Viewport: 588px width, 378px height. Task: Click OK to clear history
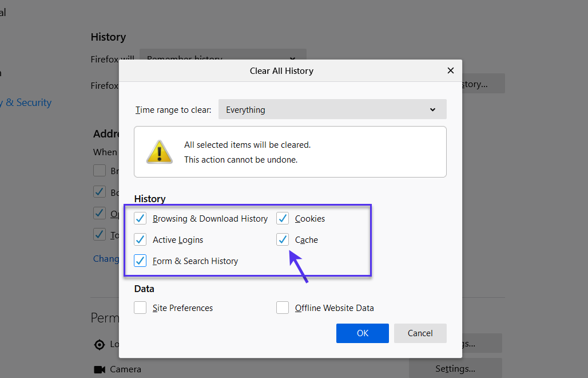coord(362,333)
